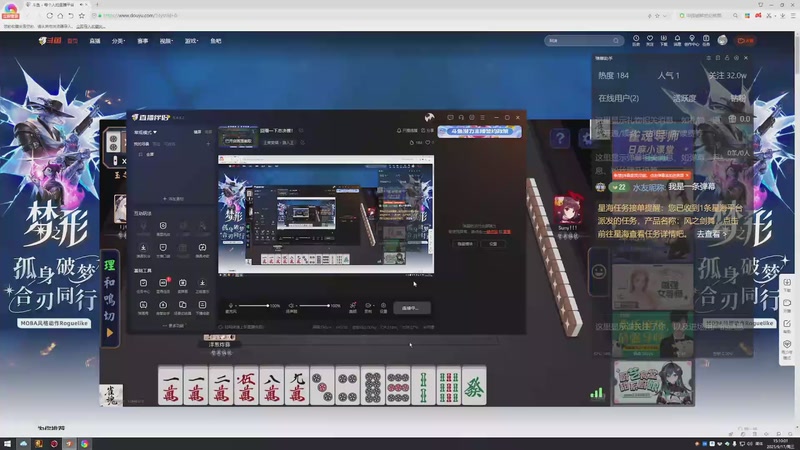Open 创作中心 lightbulb icon

click(692, 40)
